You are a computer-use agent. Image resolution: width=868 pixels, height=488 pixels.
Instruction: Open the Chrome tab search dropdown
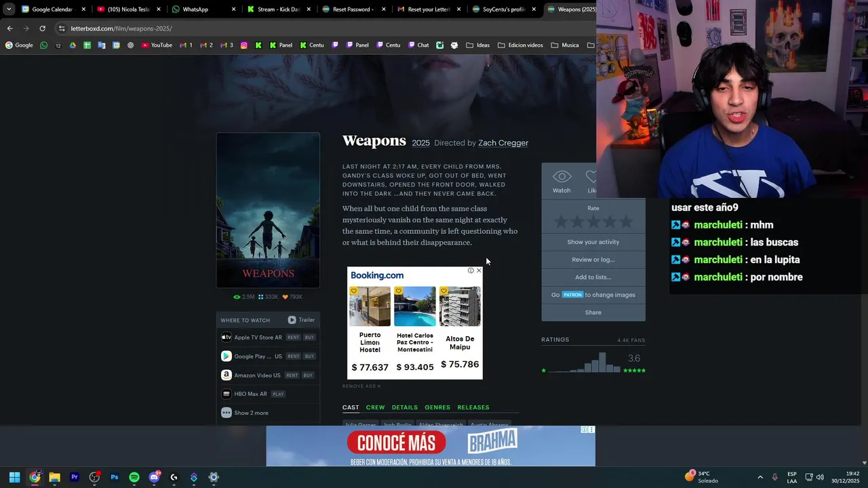9,9
